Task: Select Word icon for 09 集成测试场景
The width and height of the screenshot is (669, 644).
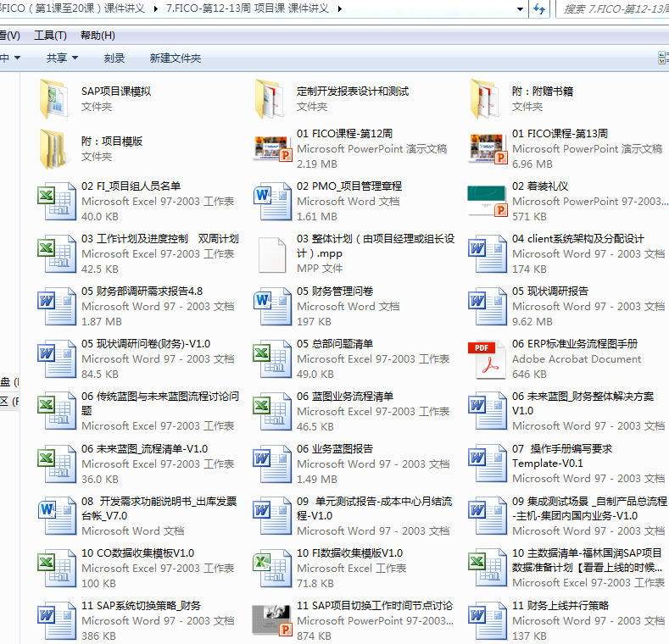Action: coord(487,516)
